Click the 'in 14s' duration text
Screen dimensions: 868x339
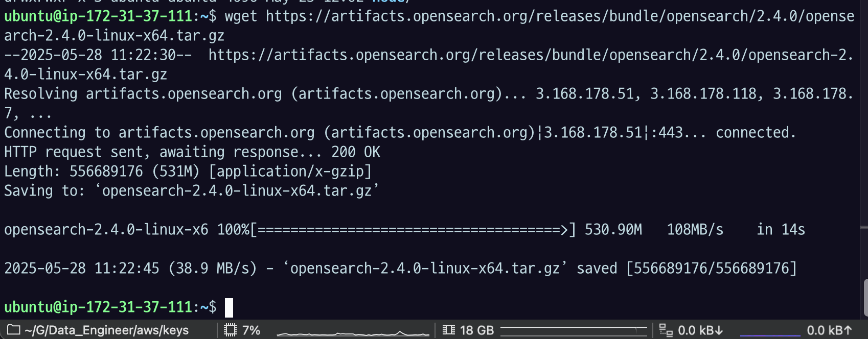(781, 230)
